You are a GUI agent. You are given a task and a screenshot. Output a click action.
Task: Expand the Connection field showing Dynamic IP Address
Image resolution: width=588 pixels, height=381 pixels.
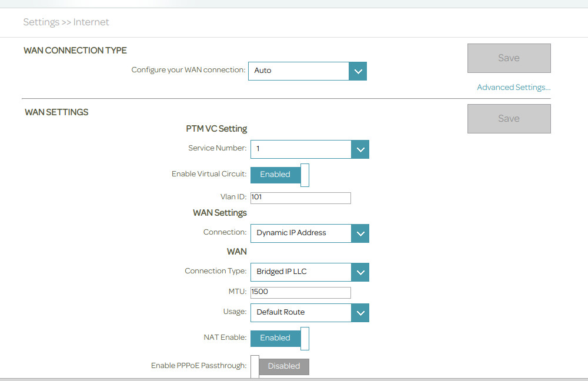(x=301, y=233)
